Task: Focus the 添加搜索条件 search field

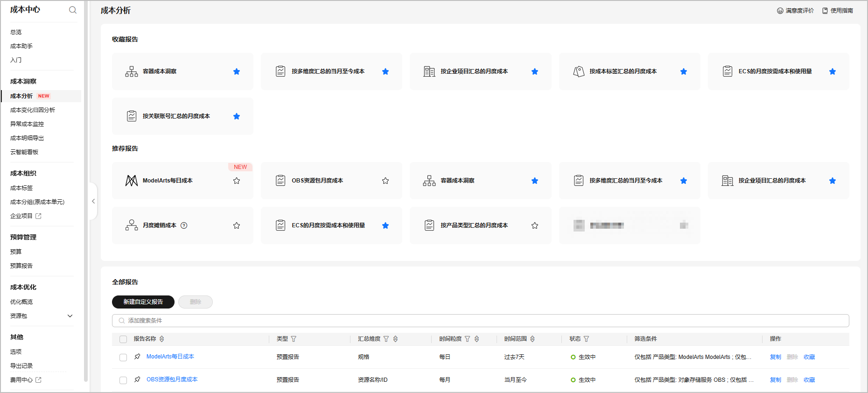Action: (481, 321)
